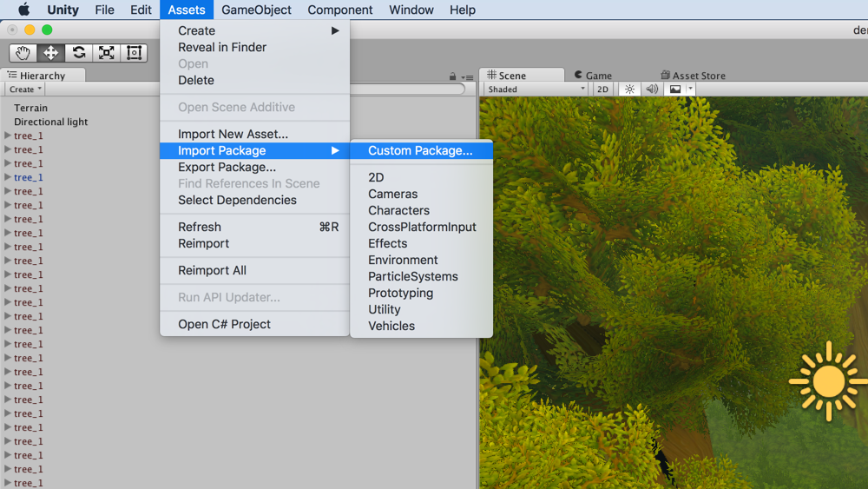Select the blue tree_1 entry
Image resolution: width=868 pixels, height=489 pixels.
pos(29,177)
